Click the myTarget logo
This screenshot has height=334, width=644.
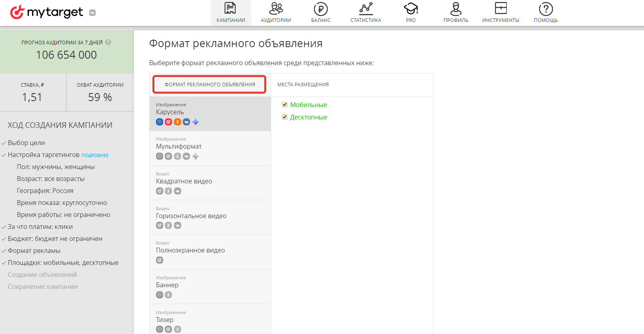(x=47, y=12)
